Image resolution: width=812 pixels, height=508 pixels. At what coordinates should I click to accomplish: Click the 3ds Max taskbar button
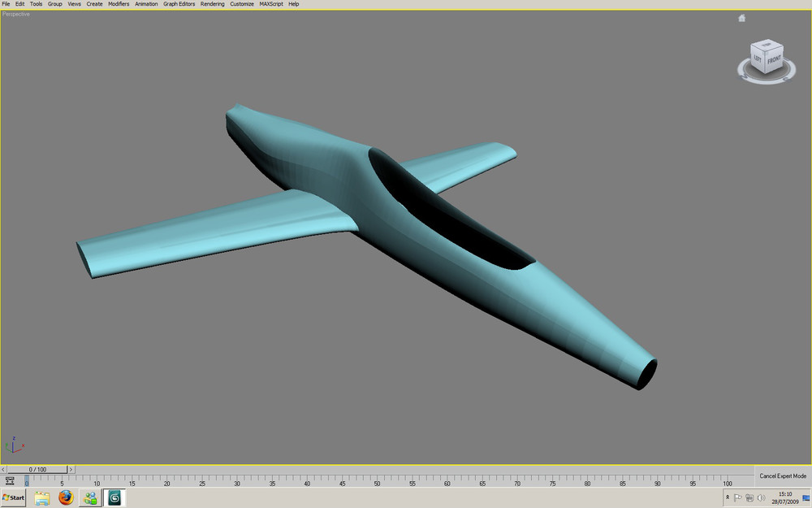point(114,498)
